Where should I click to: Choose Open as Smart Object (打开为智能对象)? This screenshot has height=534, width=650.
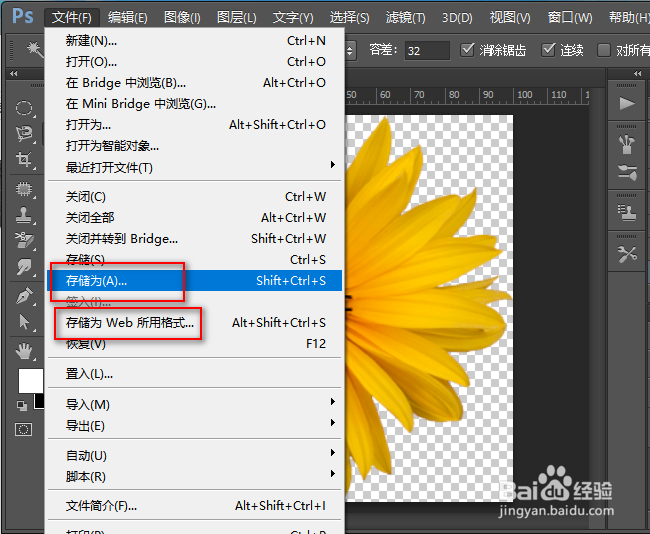[x=194, y=146]
